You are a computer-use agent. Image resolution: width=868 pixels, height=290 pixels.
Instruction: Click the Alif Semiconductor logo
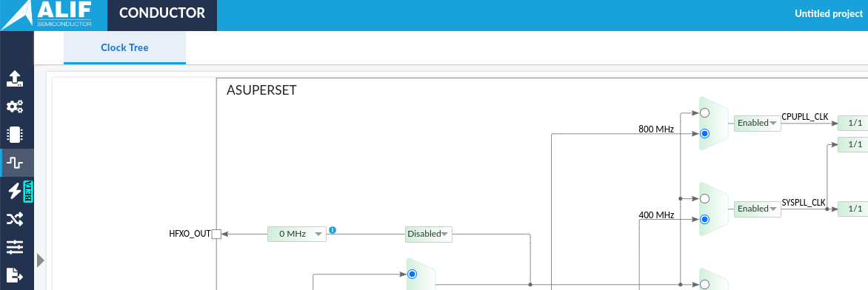47,15
